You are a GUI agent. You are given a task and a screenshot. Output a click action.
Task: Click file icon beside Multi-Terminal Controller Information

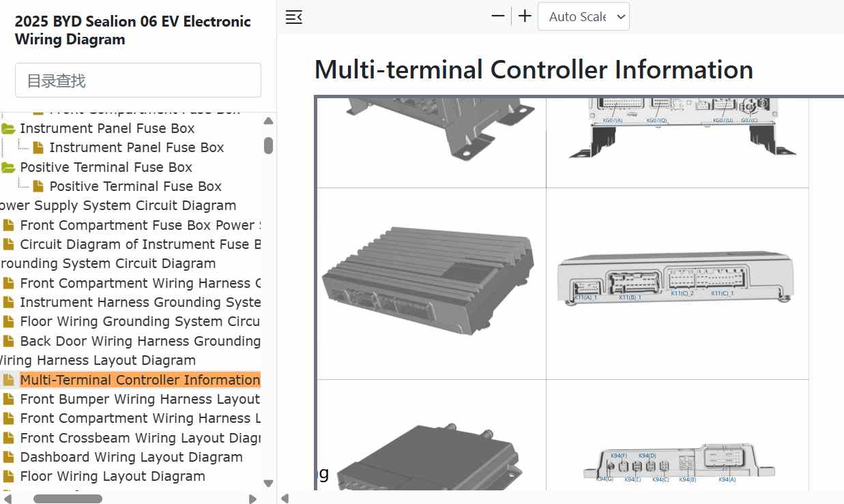[x=8, y=380]
